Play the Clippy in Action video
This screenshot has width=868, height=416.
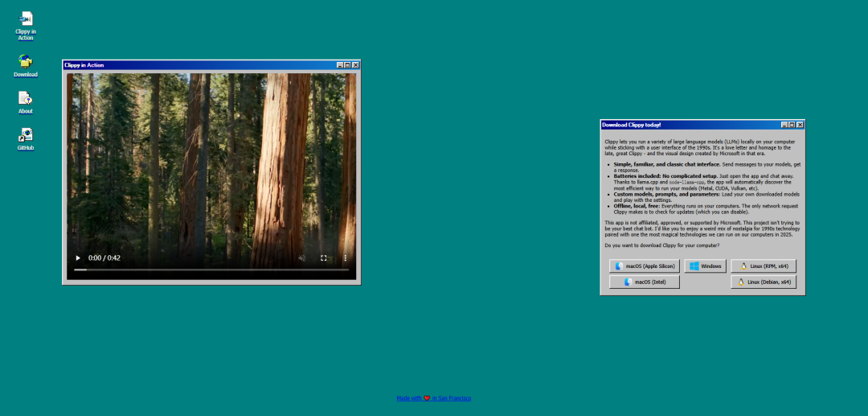click(x=78, y=258)
